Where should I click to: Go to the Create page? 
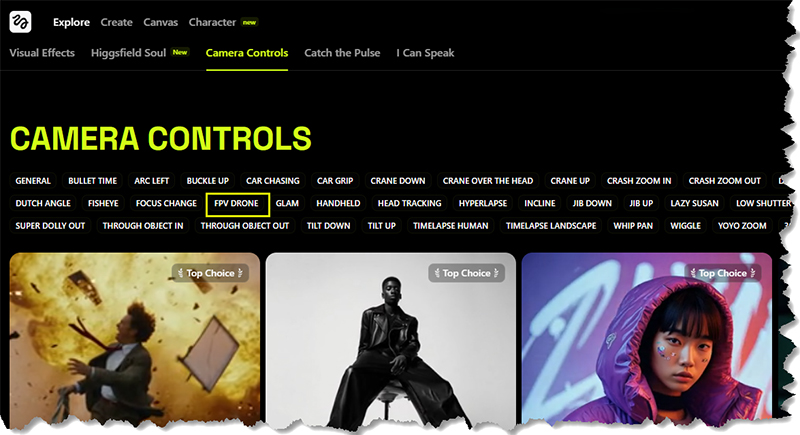tap(116, 22)
